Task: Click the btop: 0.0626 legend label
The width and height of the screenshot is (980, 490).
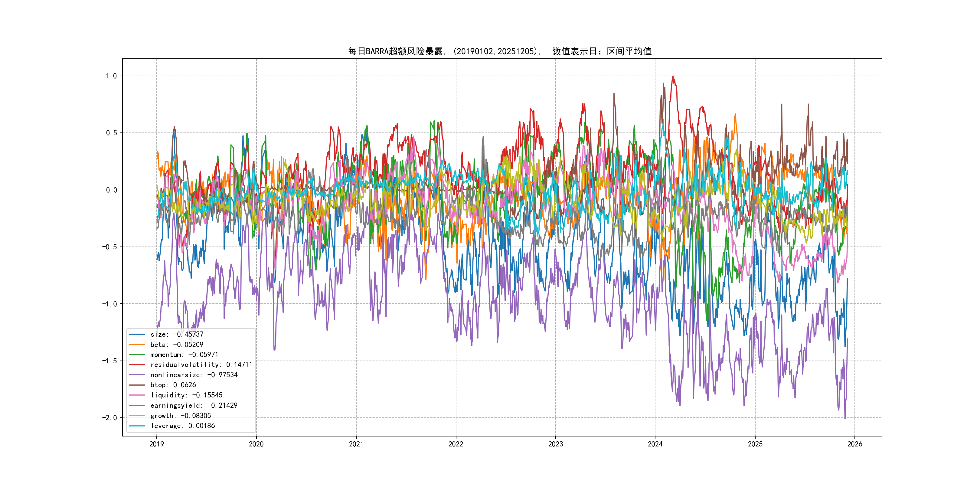Action: coord(173,385)
